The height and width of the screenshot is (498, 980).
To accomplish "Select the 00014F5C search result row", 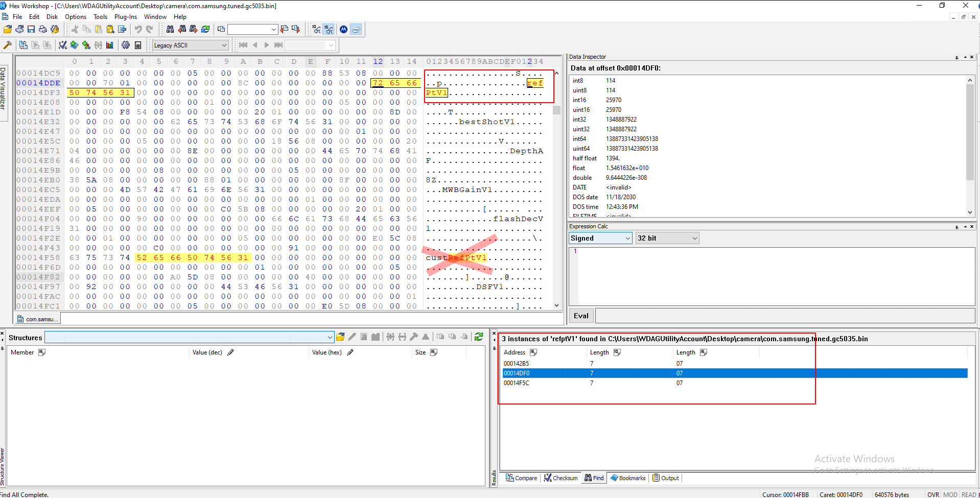I will (735, 383).
